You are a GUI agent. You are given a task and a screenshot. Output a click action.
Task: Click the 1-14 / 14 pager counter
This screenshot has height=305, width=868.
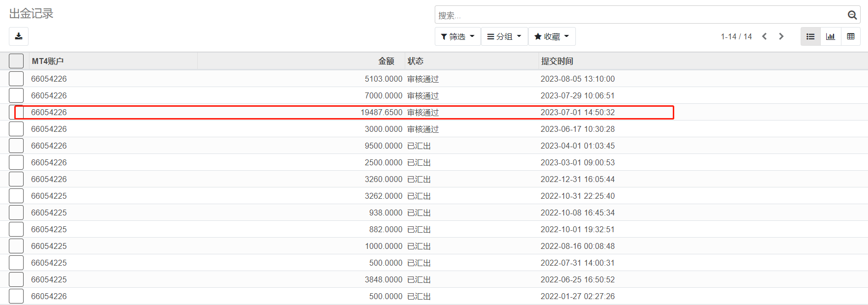coord(736,36)
